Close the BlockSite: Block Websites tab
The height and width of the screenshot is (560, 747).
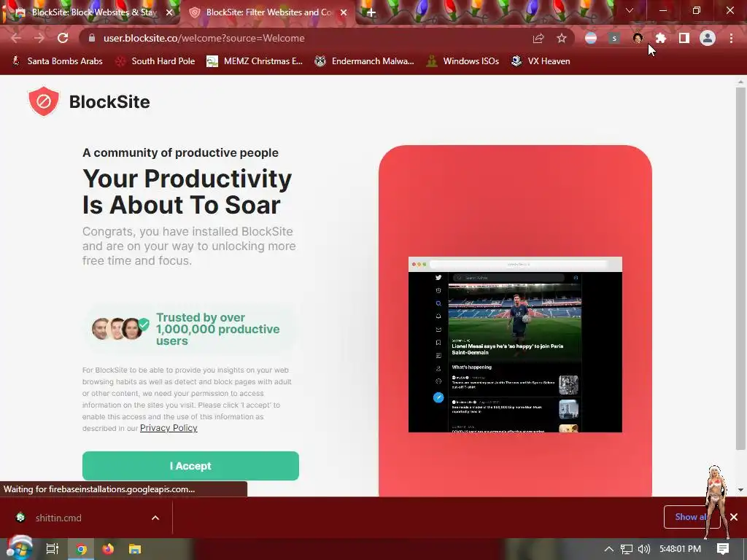click(169, 12)
